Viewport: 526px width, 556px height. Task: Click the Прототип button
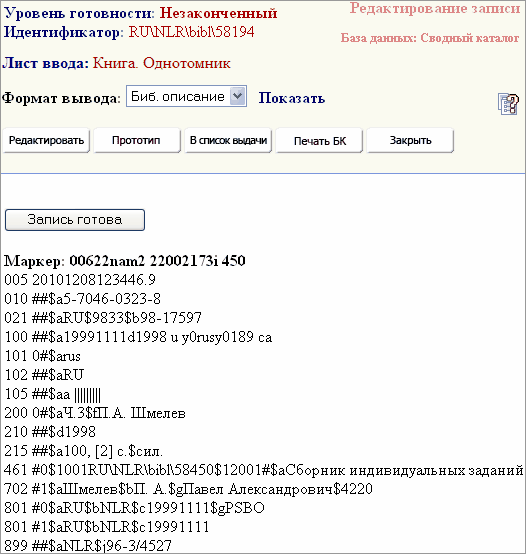pyautogui.click(x=137, y=140)
